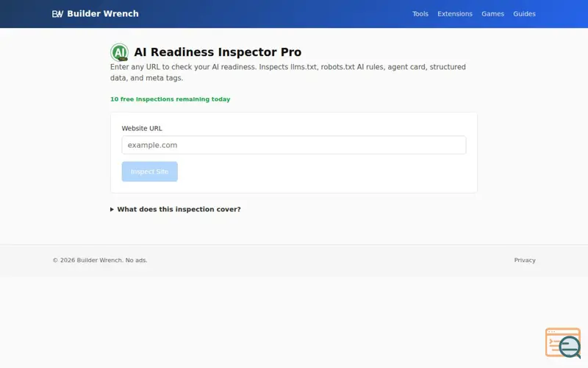
Task: Expand "What does this inspection cover?"
Action: (x=176, y=209)
